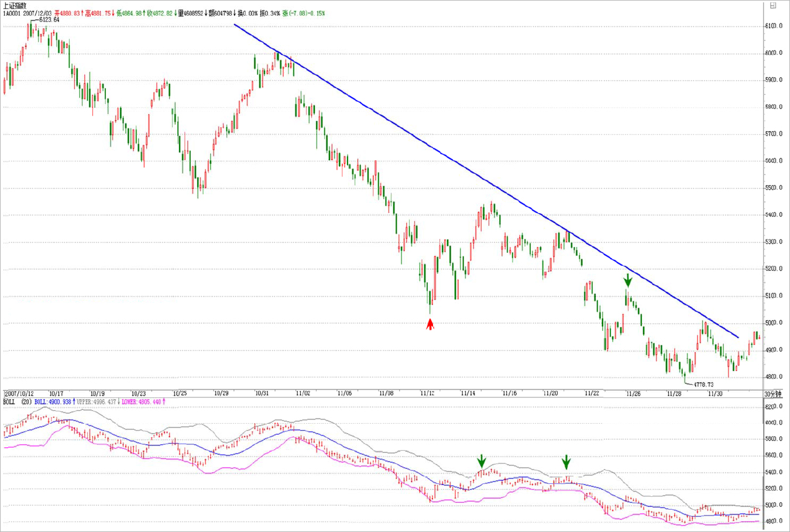Open the 30分钟 period selector
790x532 pixels.
point(772,394)
